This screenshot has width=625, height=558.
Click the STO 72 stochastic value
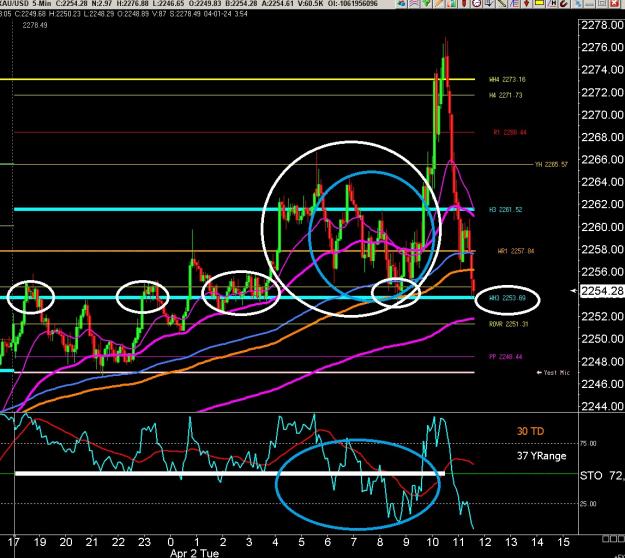point(602,475)
